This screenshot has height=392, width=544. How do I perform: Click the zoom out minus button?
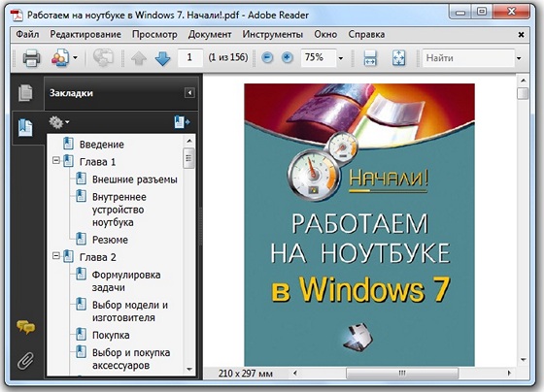pos(267,57)
